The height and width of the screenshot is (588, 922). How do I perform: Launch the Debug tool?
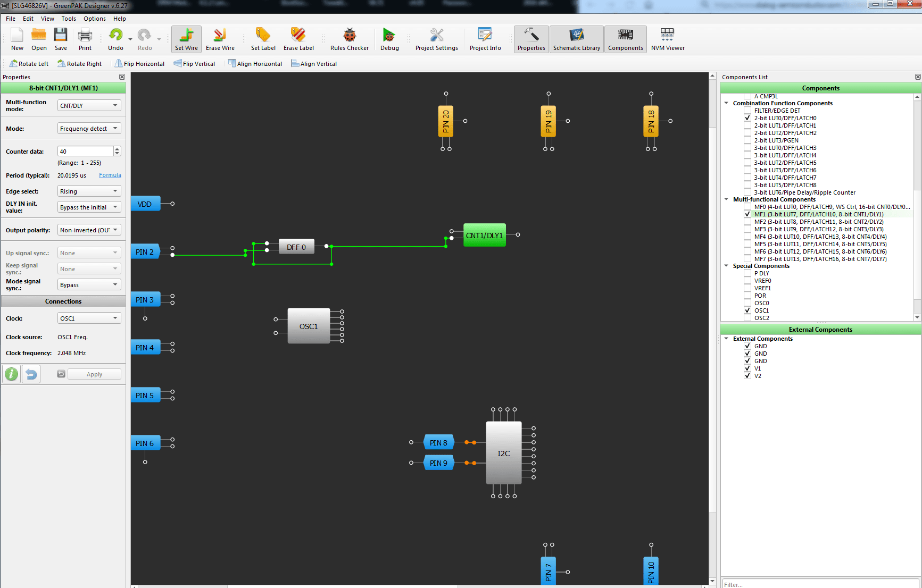tap(389, 39)
